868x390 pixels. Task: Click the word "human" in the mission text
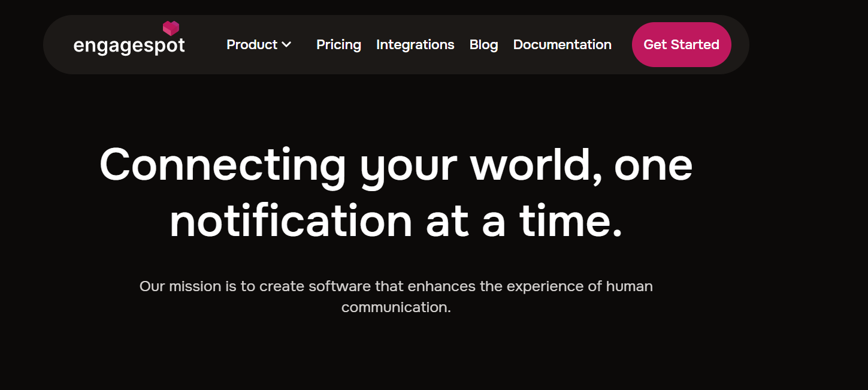pyautogui.click(x=629, y=286)
